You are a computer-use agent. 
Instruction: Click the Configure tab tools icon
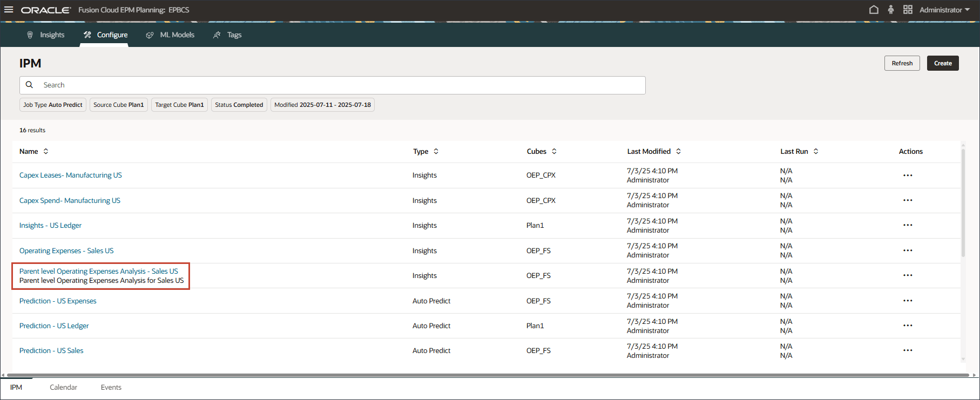point(87,35)
